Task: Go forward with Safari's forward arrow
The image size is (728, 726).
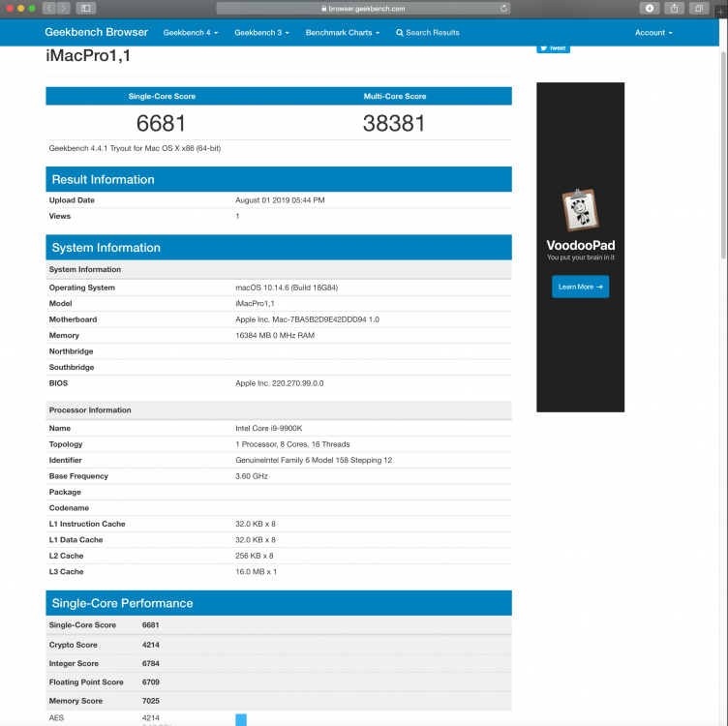Action: (x=64, y=8)
